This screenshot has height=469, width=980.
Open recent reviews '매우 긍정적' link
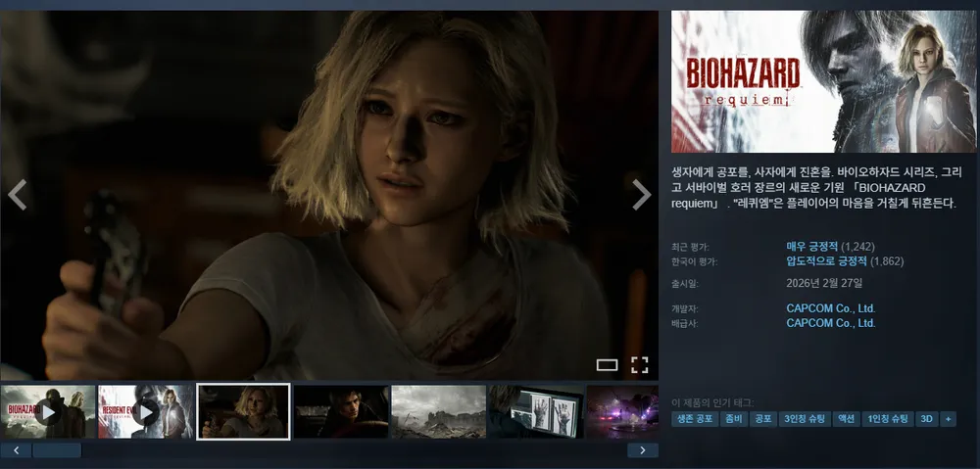(x=811, y=247)
